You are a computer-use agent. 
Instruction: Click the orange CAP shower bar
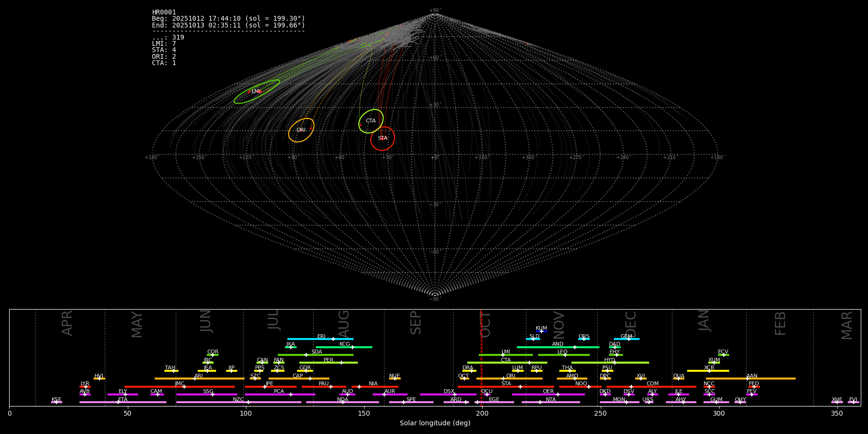299,379
